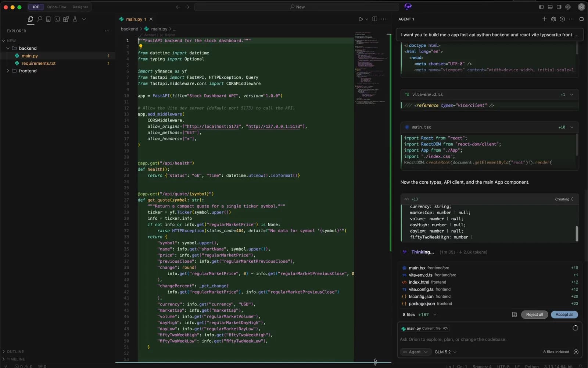Expand more sidebar views chevron
This screenshot has height=368, width=588.
pyautogui.click(x=84, y=19)
